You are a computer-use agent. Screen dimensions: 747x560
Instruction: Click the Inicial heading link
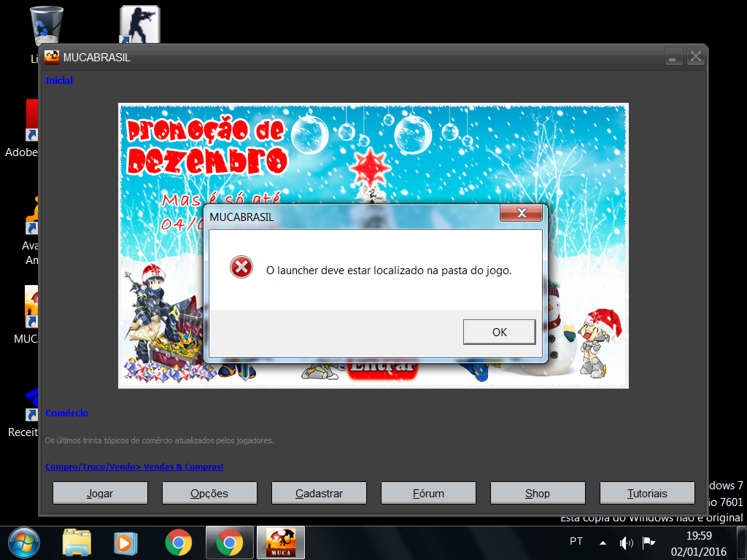tap(59, 81)
